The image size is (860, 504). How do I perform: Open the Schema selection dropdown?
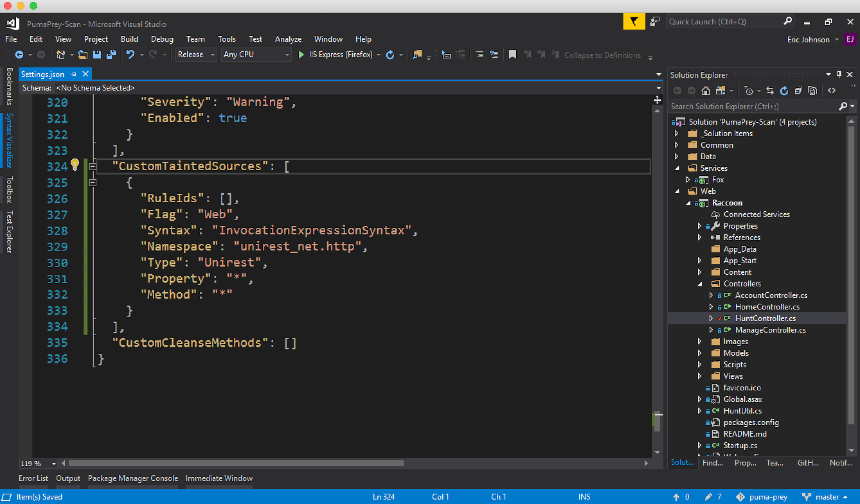[x=659, y=88]
